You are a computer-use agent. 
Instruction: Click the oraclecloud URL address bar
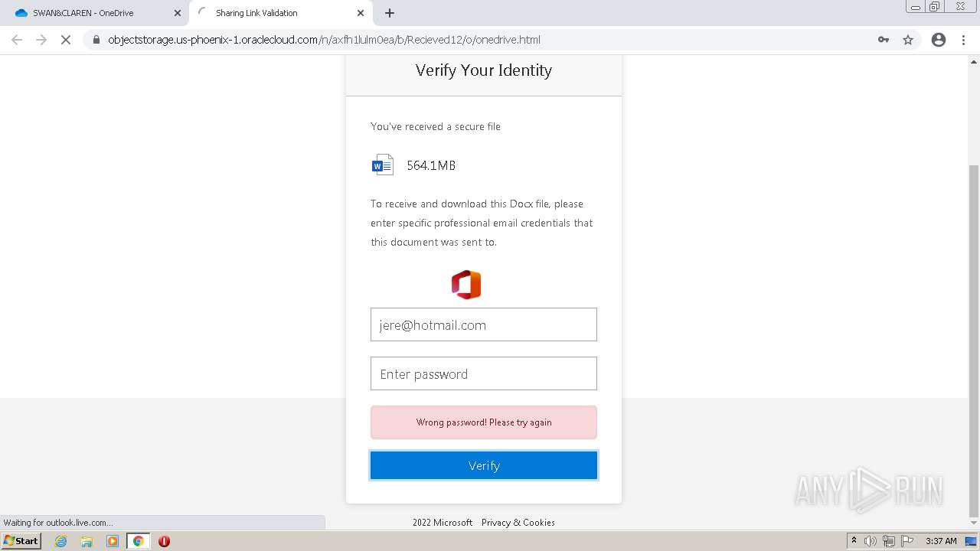pos(324,40)
